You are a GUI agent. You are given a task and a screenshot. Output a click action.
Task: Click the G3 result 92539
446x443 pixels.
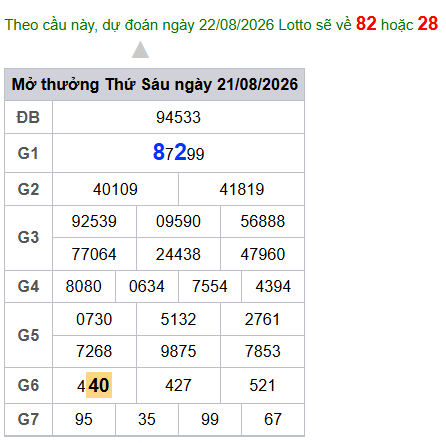click(x=94, y=221)
